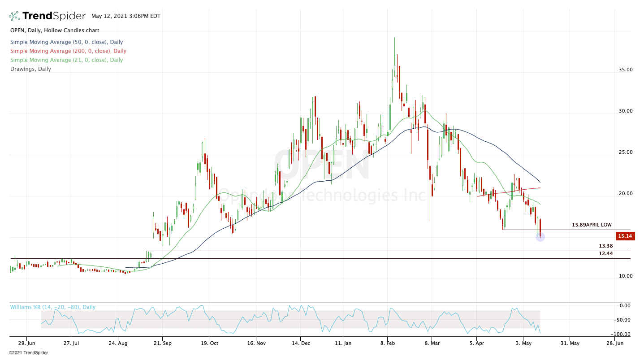This screenshot has width=644, height=357.
Task: Click the red 15.14 current price tag
Action: point(625,236)
